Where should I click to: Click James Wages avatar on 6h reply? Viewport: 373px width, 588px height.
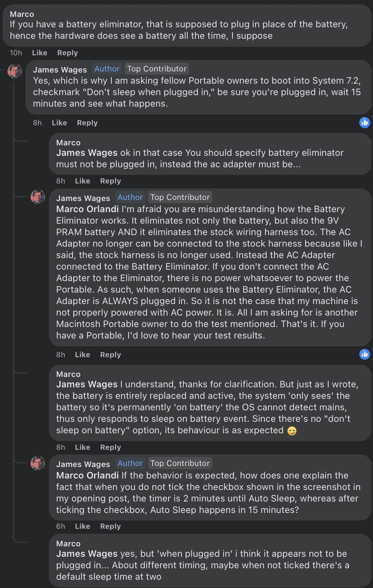coord(38,463)
